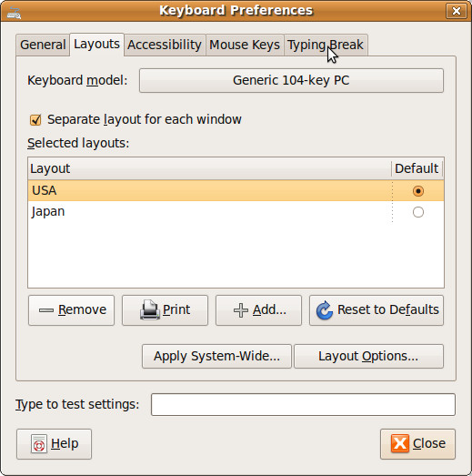Select the Japan layout row
The image size is (472, 476).
[x=236, y=211]
